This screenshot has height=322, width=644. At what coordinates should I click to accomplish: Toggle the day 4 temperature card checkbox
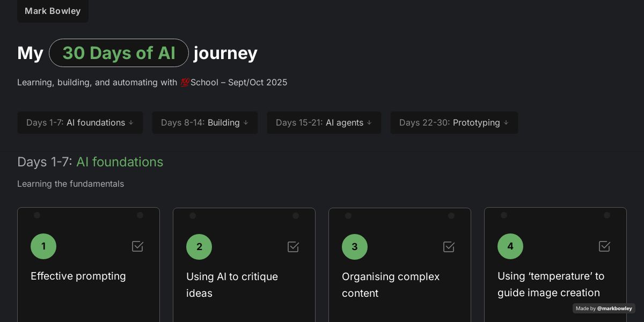click(x=605, y=246)
